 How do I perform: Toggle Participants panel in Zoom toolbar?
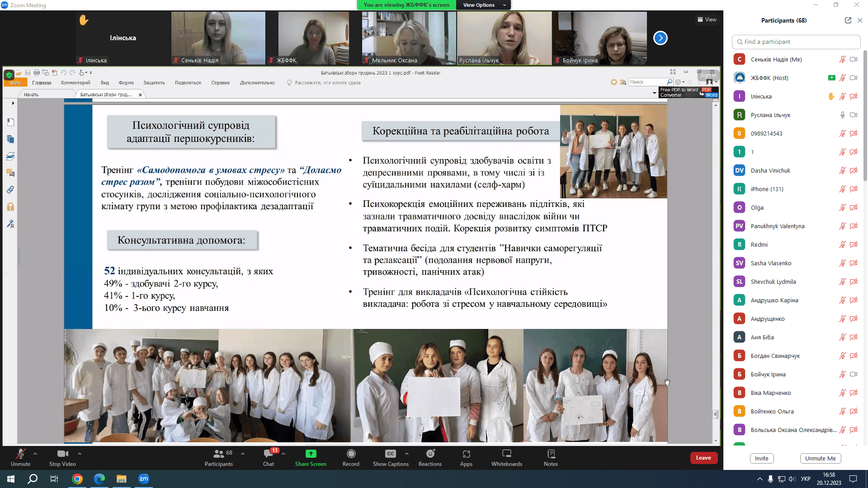tap(219, 457)
